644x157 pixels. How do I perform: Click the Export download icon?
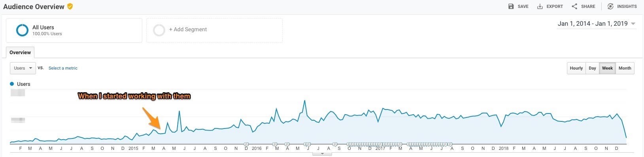[540, 6]
